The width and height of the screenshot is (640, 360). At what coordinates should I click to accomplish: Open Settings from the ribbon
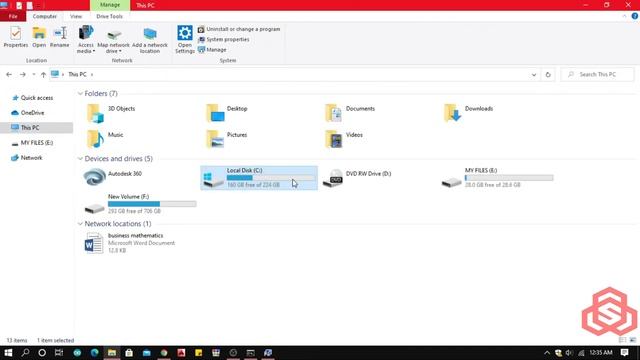(x=184, y=40)
